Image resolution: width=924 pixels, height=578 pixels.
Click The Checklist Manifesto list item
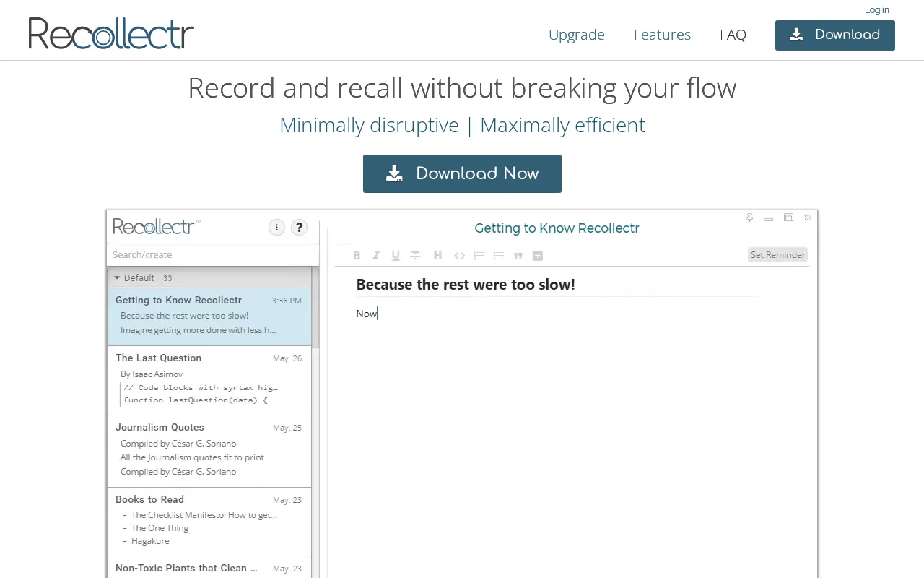tap(204, 515)
